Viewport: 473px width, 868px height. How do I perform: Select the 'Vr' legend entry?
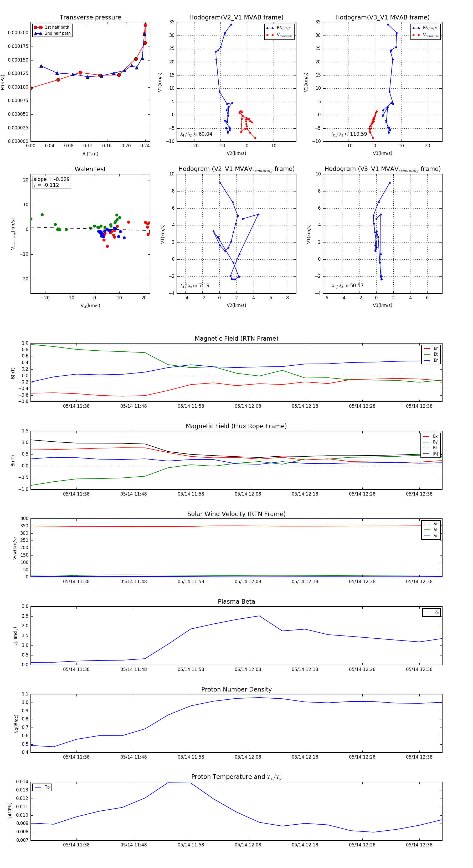(x=431, y=524)
